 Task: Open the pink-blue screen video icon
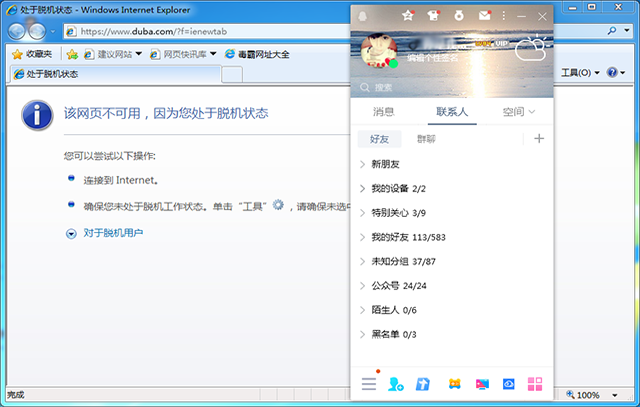[482, 384]
